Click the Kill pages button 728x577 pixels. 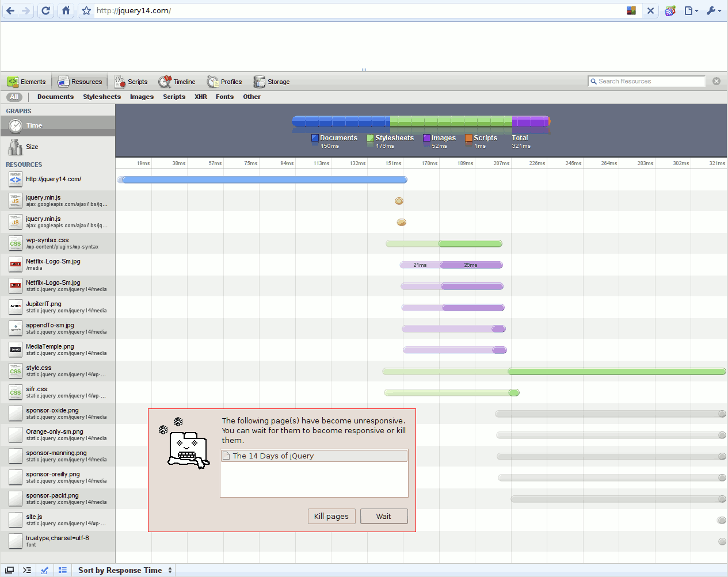331,516
